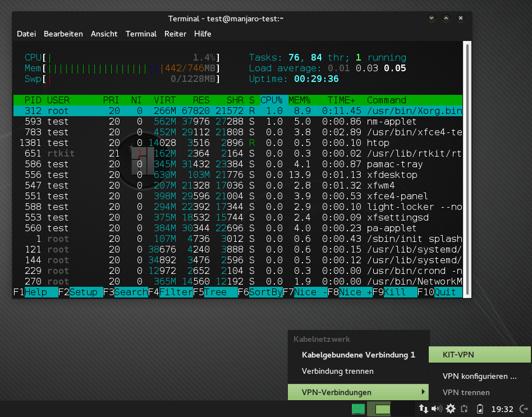Screen dimensions: 532x417
Task: Click the F6 SortBy function in htop
Action: pos(265,292)
